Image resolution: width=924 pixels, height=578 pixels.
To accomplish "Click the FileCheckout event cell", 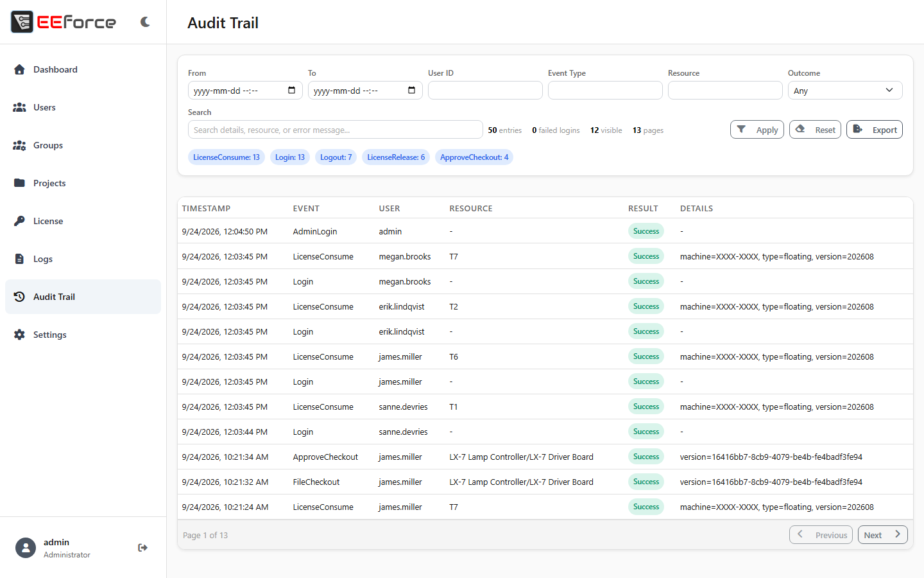I will (316, 482).
